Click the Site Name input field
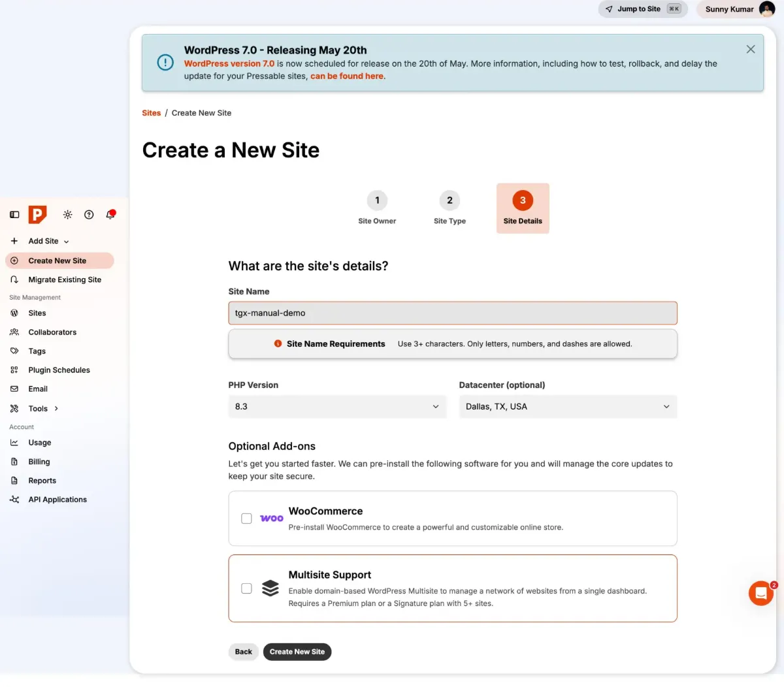 tap(453, 313)
